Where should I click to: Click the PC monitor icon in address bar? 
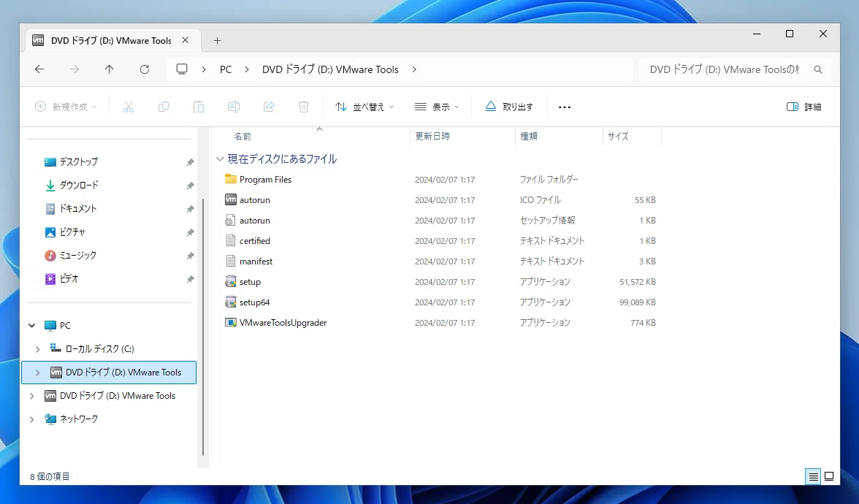click(182, 69)
